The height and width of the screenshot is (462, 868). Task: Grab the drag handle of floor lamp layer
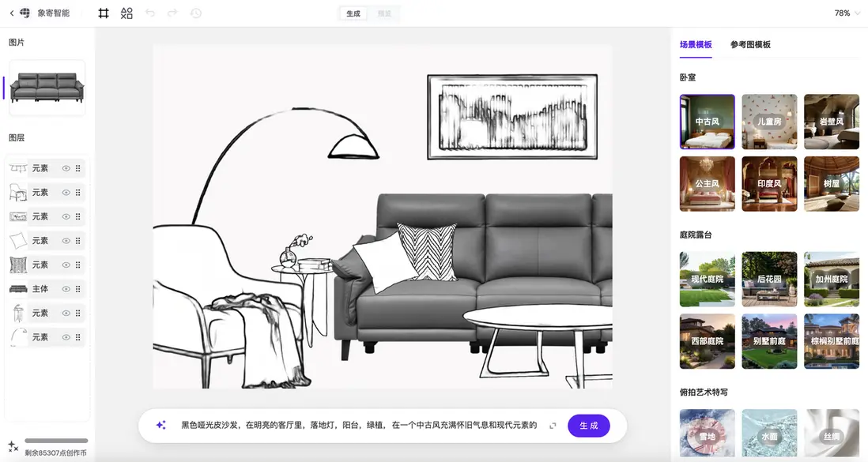78,337
